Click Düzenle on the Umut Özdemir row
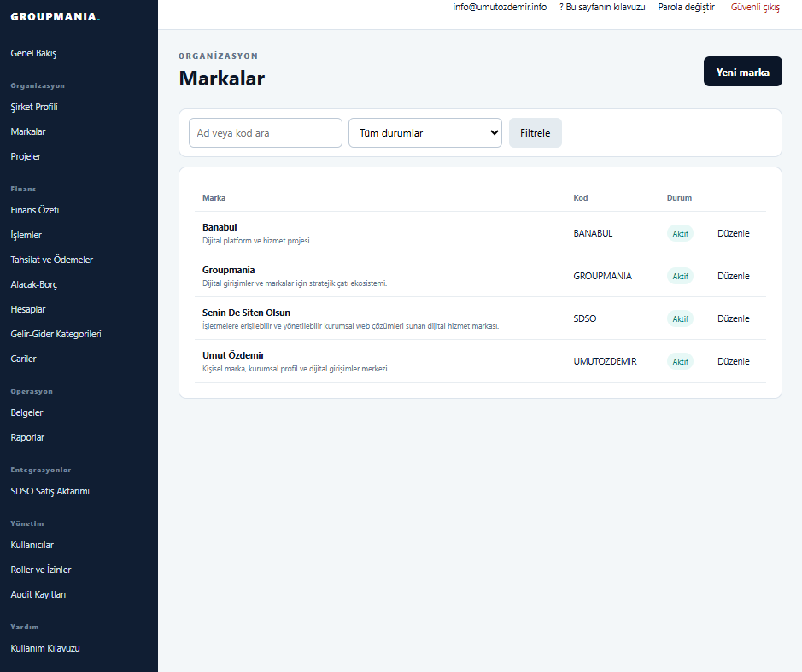802x672 pixels. pos(734,361)
